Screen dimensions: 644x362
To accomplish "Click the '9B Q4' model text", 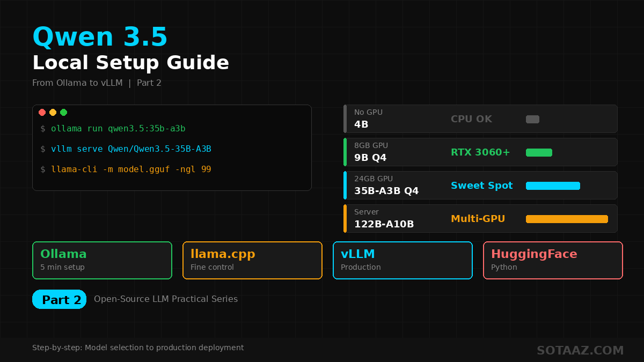I will [370, 158].
